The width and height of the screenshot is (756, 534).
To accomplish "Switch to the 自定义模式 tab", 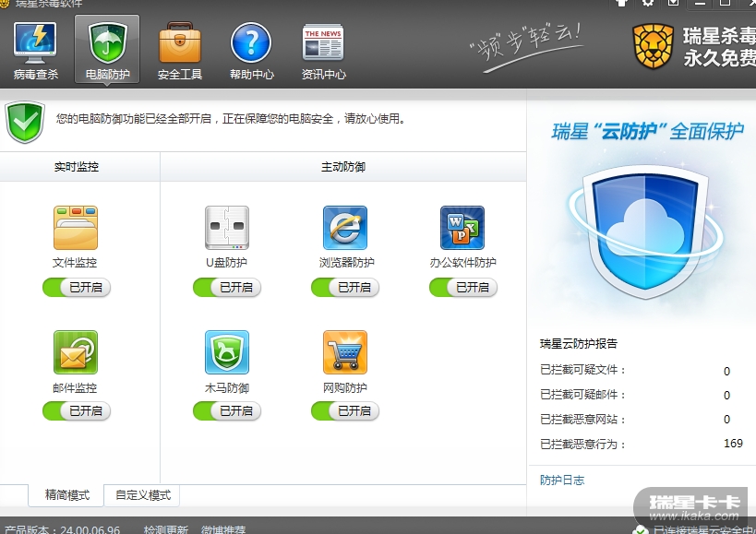I will coord(142,495).
